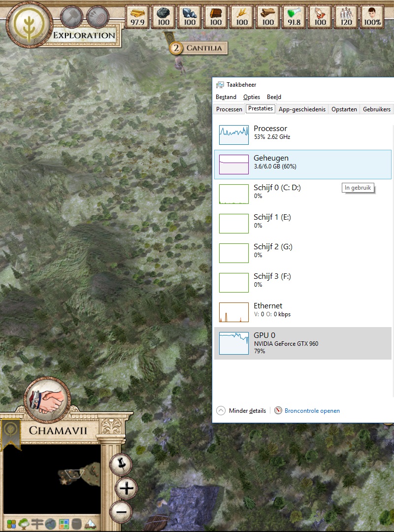394x532 pixels.
Task: Switch to the Gebruikers tab
Action: point(377,109)
